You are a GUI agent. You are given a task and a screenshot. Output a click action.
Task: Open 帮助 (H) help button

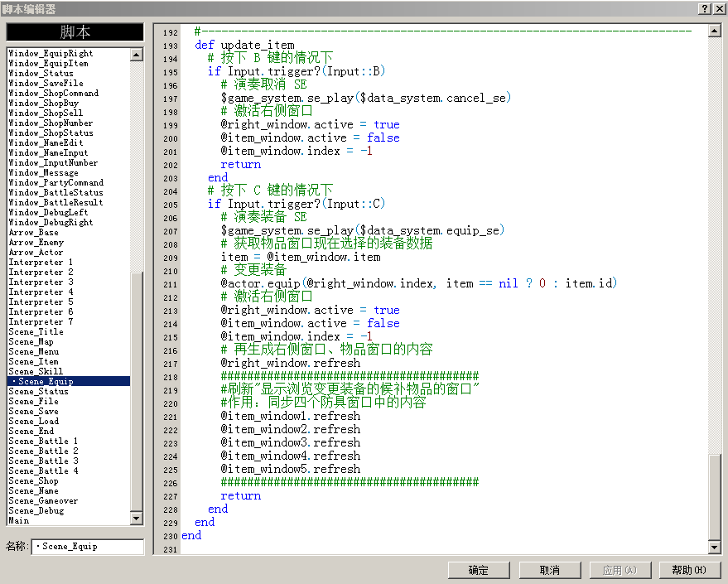689,570
